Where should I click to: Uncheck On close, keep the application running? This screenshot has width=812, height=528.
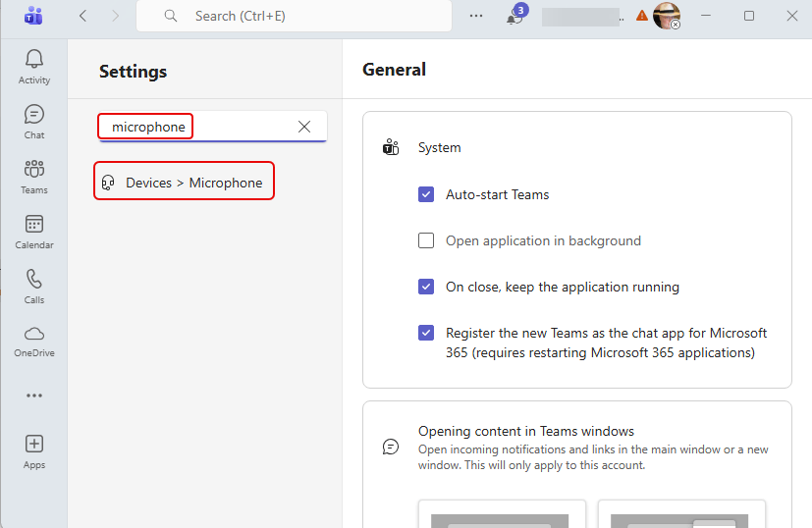tap(426, 287)
